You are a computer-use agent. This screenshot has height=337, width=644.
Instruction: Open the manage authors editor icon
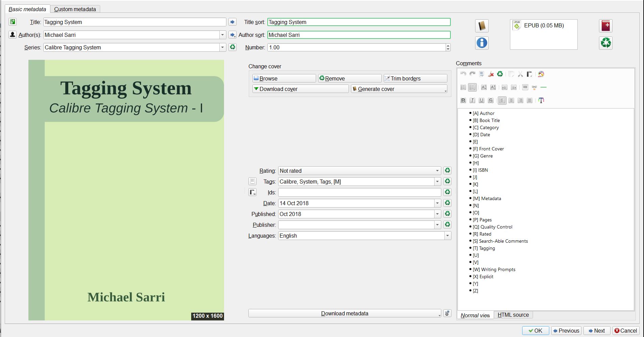pos(13,34)
